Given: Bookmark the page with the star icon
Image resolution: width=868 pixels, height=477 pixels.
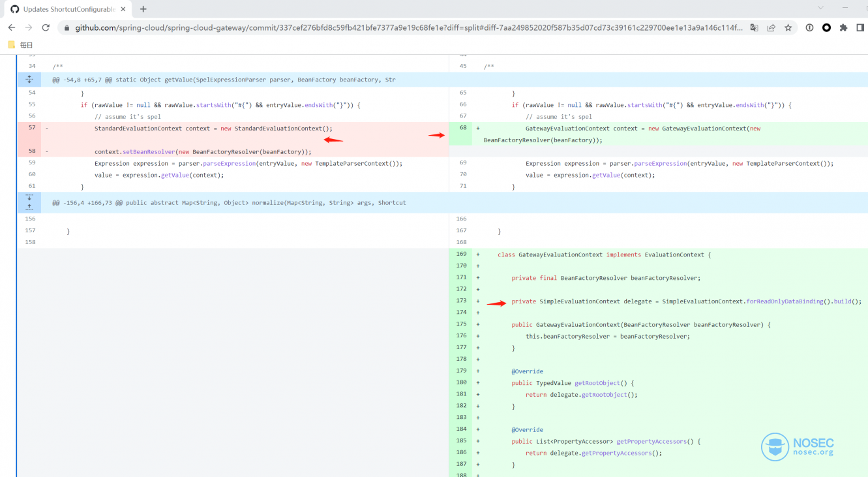Looking at the screenshot, I should (788, 27).
